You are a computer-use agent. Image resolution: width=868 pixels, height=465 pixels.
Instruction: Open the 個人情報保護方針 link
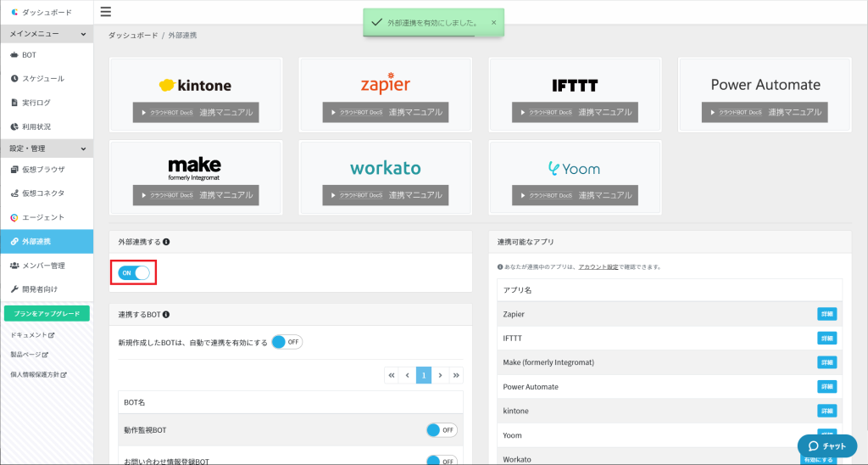39,375
